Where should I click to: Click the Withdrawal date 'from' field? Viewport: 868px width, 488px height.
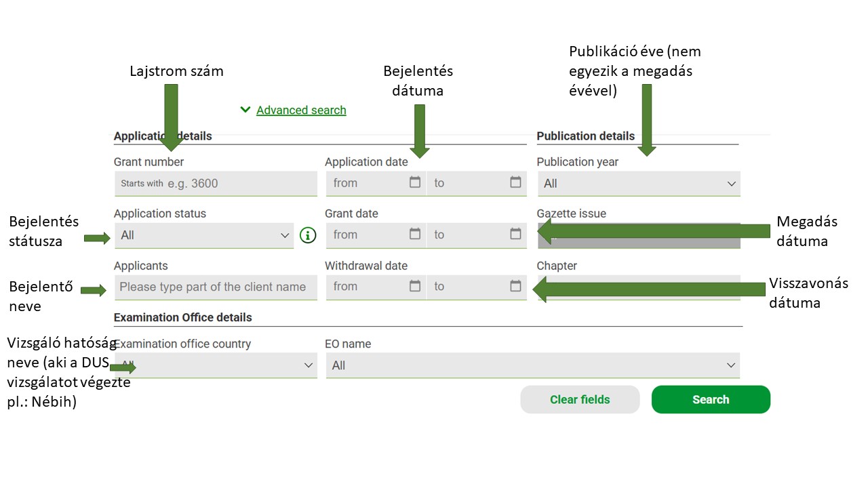click(376, 287)
